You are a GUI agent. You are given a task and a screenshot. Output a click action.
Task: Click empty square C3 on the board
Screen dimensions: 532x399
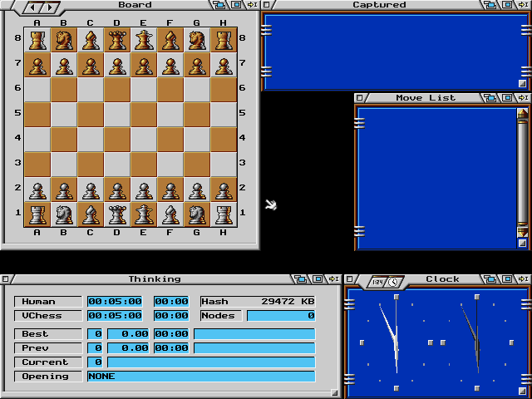(91, 165)
